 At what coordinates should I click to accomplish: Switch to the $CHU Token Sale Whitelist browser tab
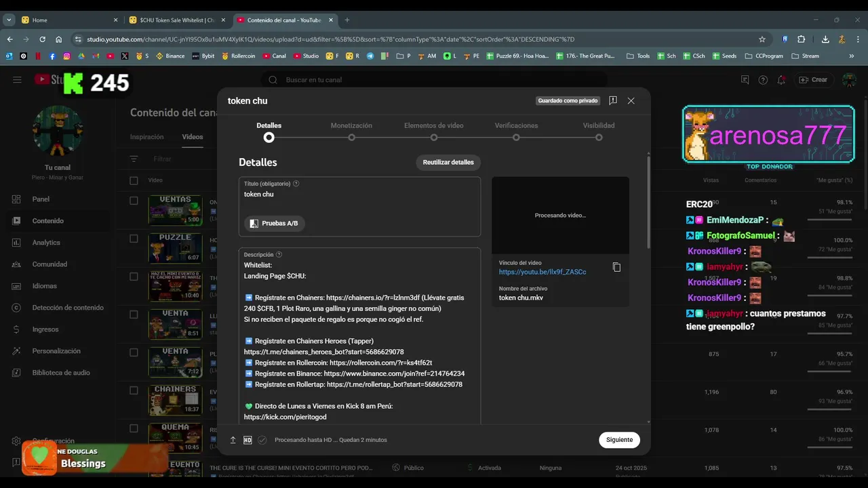click(x=178, y=20)
